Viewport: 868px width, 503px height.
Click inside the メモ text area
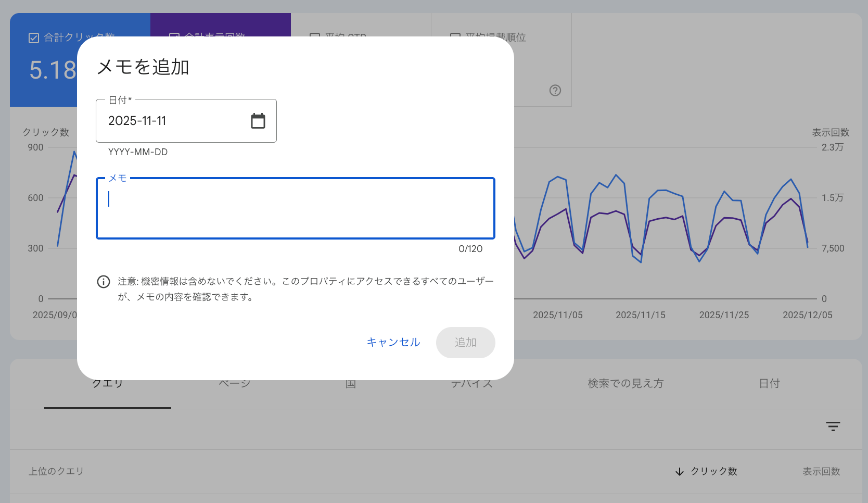[295, 208]
